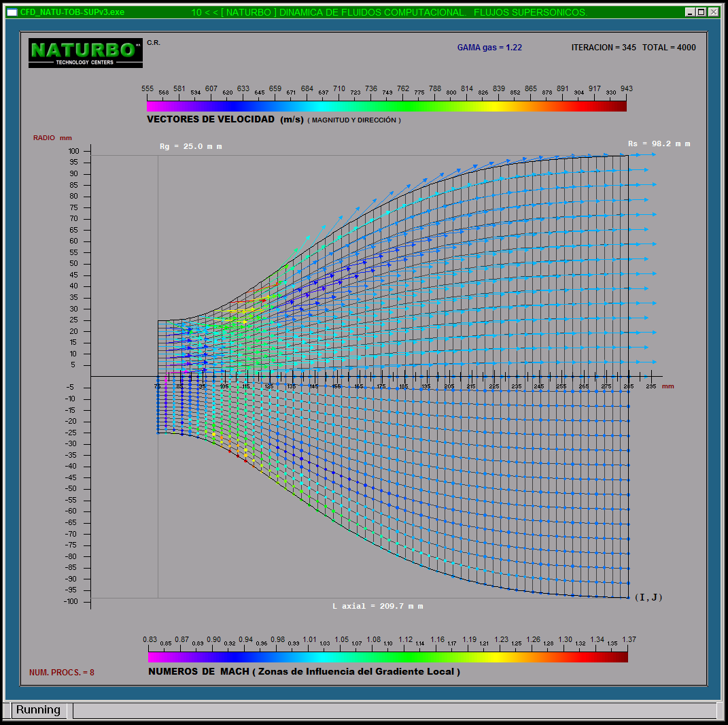Click the 749 velocity scale tick label
This screenshot has width=728, height=725.
coord(387,92)
